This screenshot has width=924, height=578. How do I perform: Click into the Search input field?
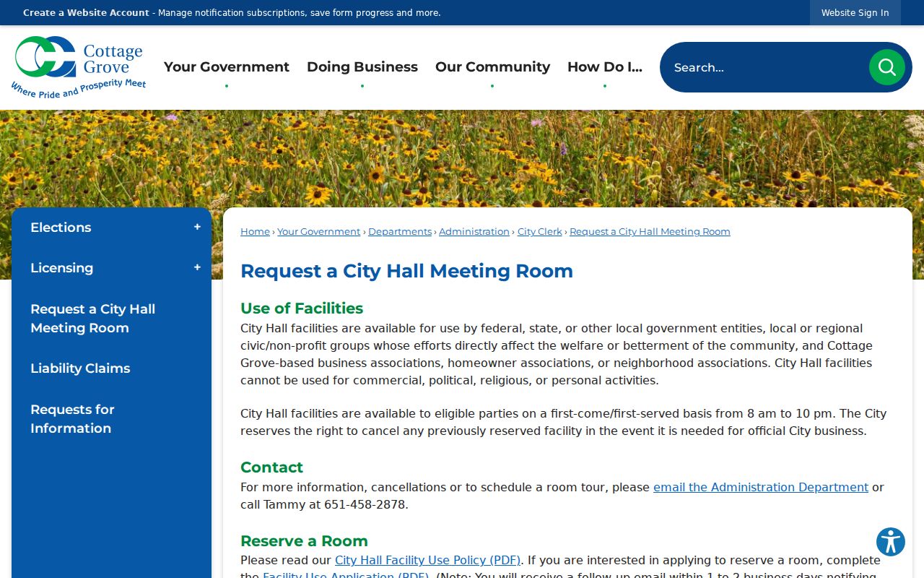pos(765,67)
